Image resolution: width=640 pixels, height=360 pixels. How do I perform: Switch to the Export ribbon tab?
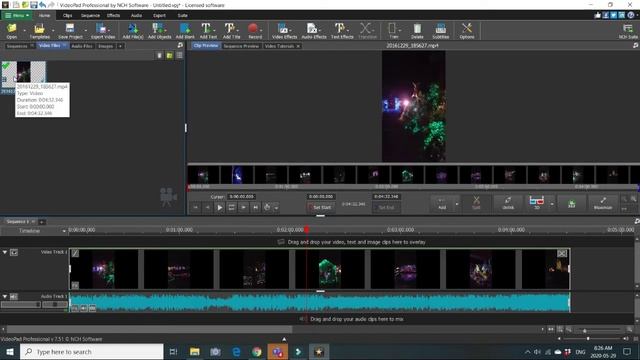pyautogui.click(x=159, y=16)
